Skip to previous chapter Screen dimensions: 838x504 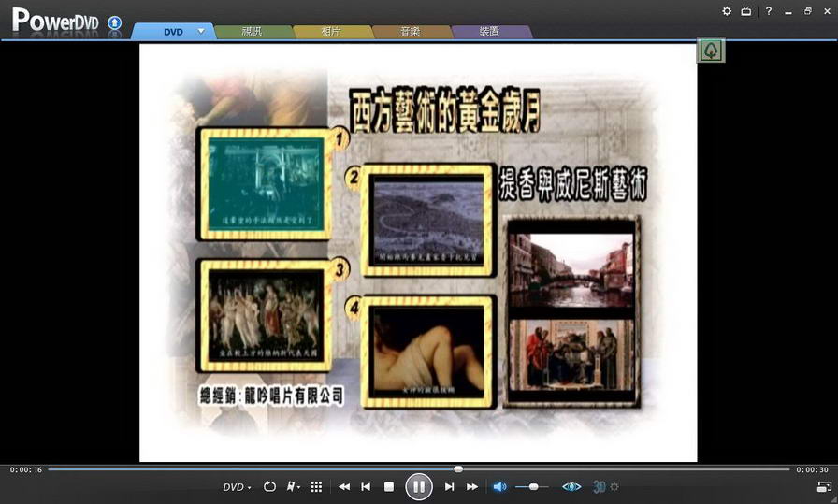366,487
